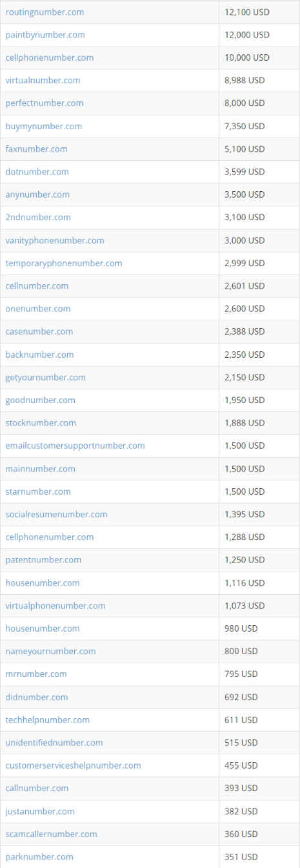Click the paintbynumber.com domain link

click(45, 35)
